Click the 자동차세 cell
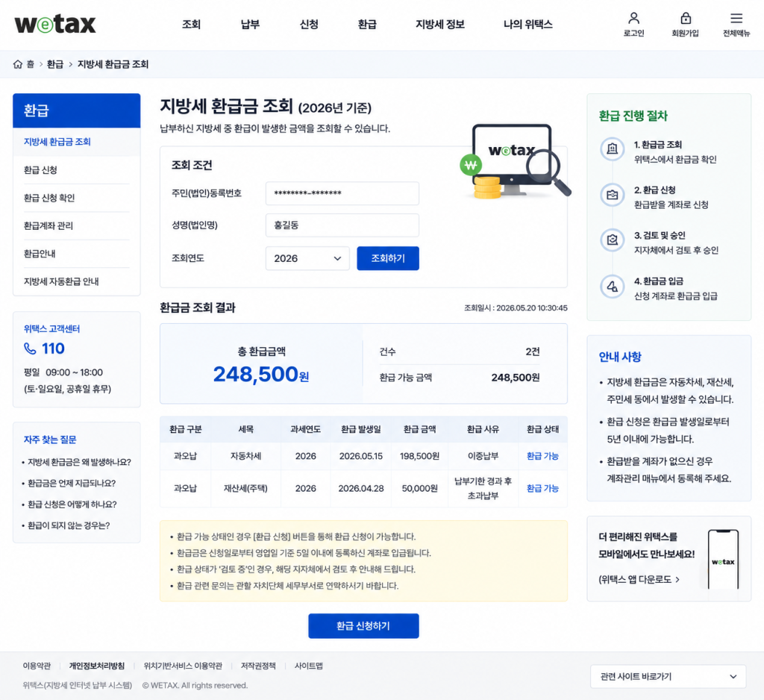764x700 pixels. click(x=245, y=456)
